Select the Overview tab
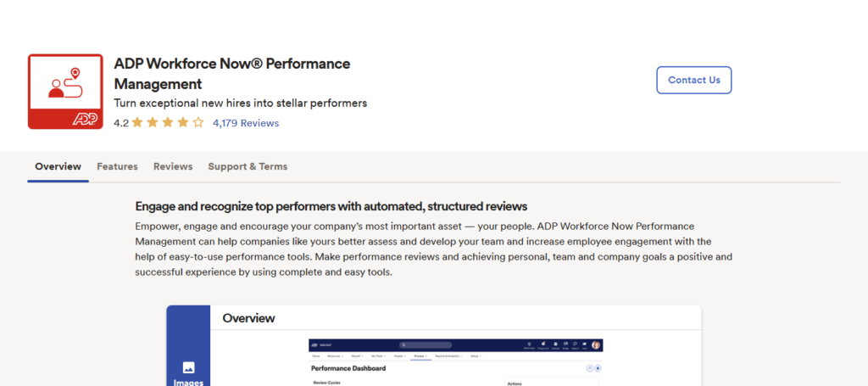 pos(58,166)
